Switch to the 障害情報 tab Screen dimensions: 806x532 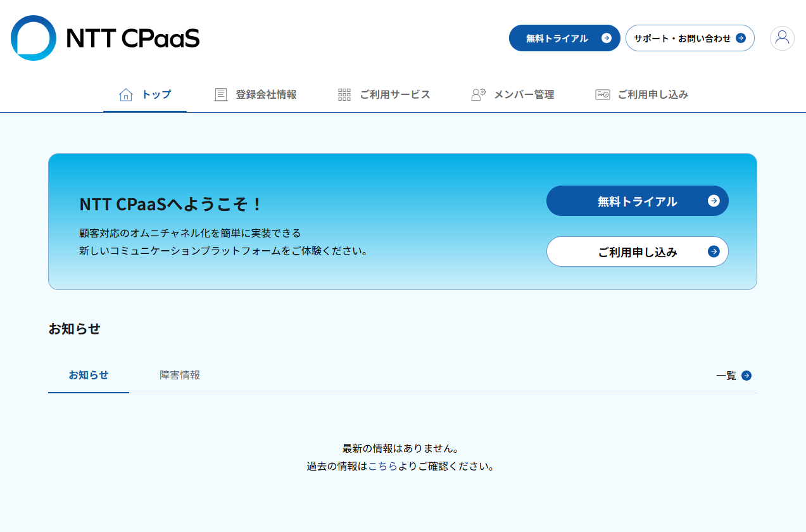tap(180, 375)
